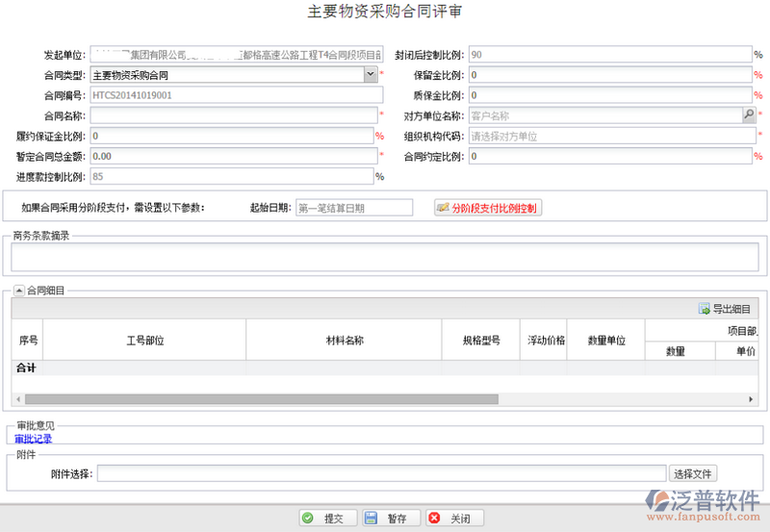Click the search icon beside 对方单位名称 field
Viewport: 770px width, 532px height.
(x=749, y=115)
